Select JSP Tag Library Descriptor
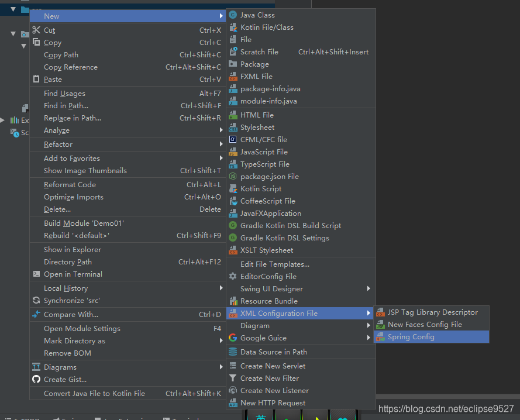Viewport: 520px width, 420px height. pyautogui.click(x=431, y=312)
